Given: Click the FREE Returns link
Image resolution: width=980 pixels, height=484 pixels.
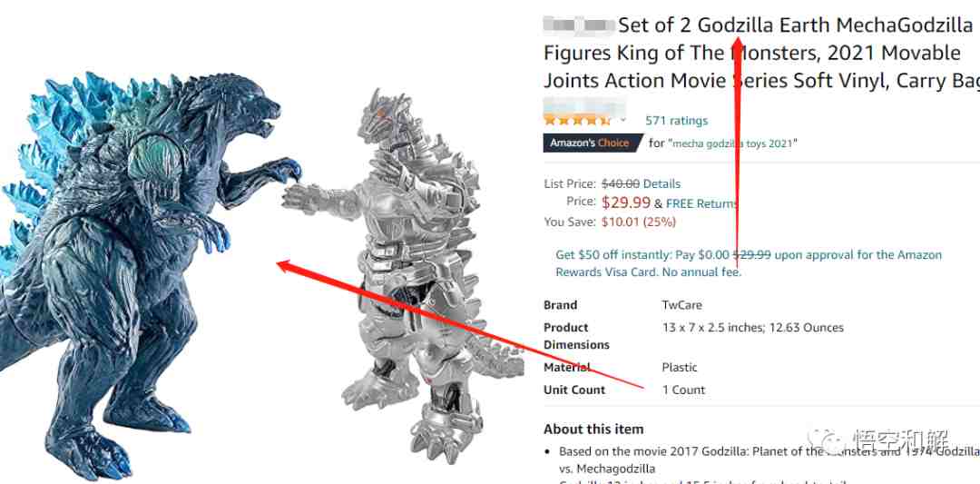Looking at the screenshot, I should pos(701,203).
